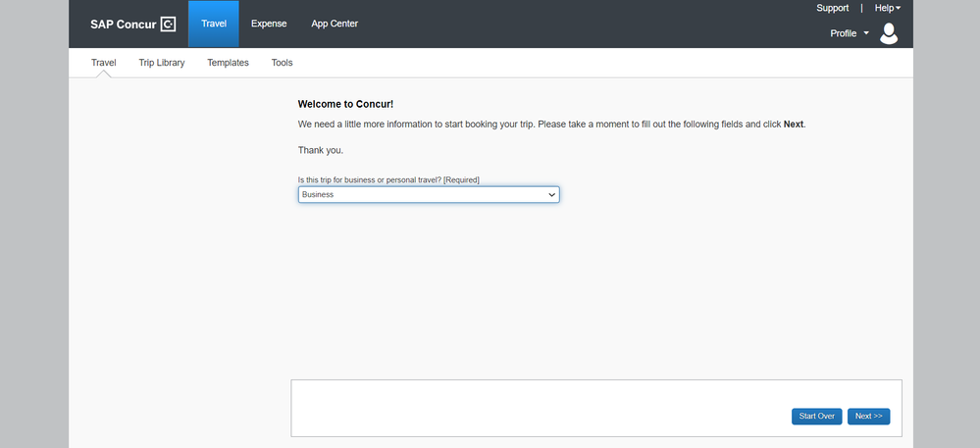Viewport: 980px width, 448px height.
Task: Go to Trip Library
Action: click(162, 63)
